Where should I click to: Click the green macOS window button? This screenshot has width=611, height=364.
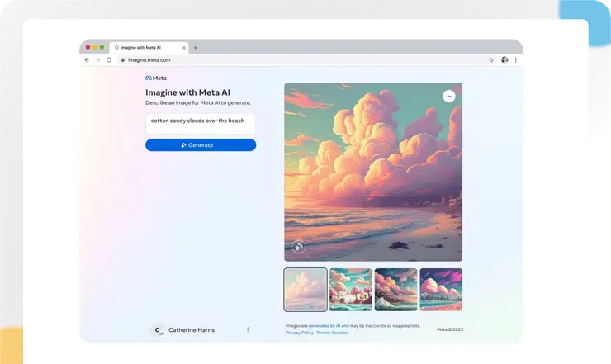pyautogui.click(x=102, y=47)
